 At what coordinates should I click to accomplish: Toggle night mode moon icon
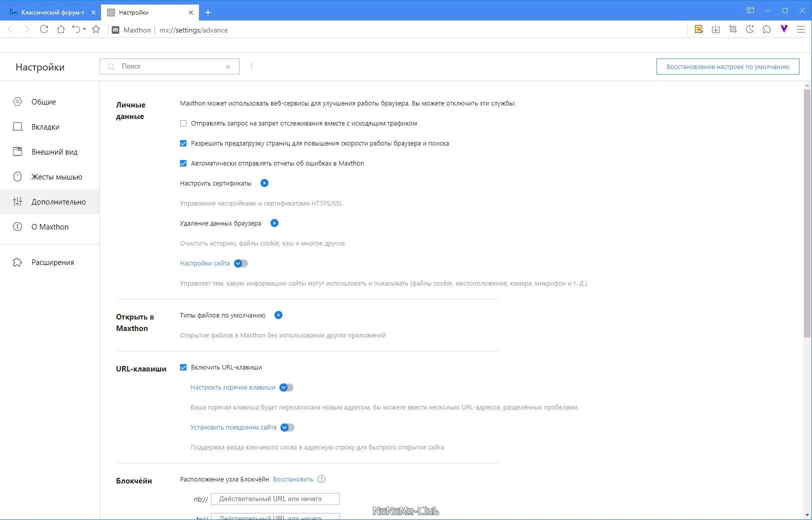pos(750,29)
